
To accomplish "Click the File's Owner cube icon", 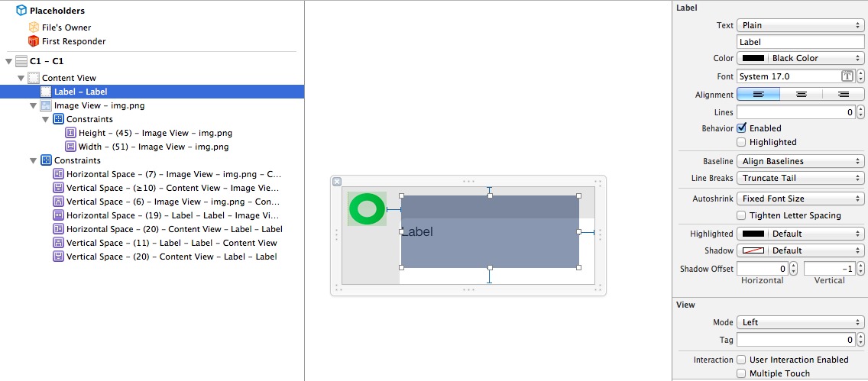I will tap(34, 27).
